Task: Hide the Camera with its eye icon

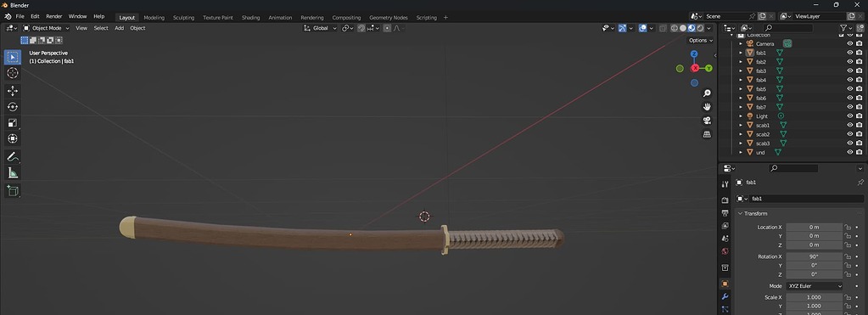Action: (x=849, y=44)
